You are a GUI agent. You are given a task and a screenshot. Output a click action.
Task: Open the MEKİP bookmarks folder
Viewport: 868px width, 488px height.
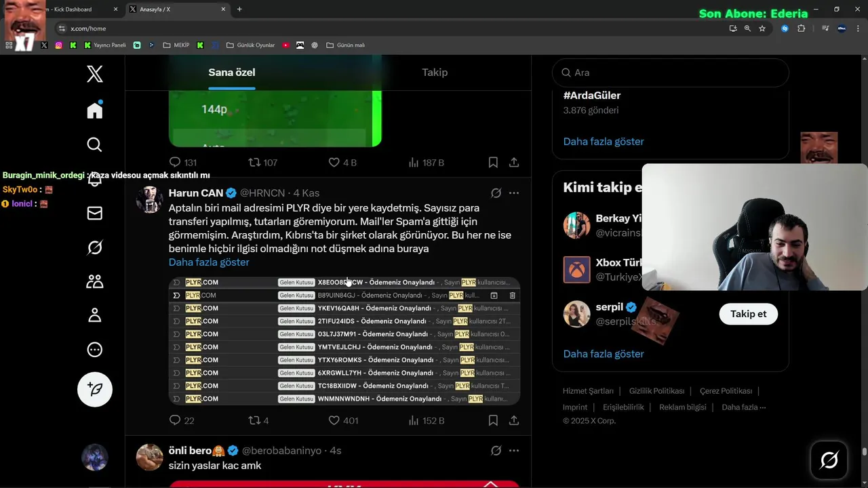coord(176,45)
